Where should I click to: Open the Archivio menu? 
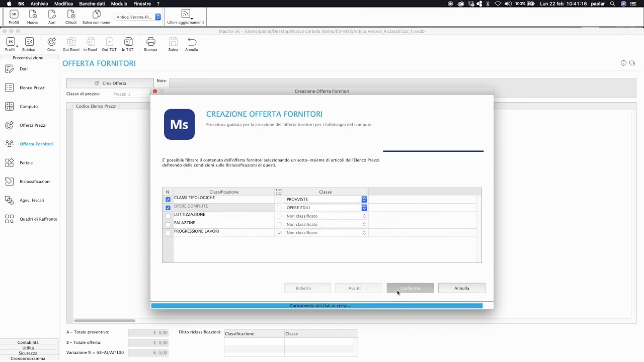(x=39, y=4)
